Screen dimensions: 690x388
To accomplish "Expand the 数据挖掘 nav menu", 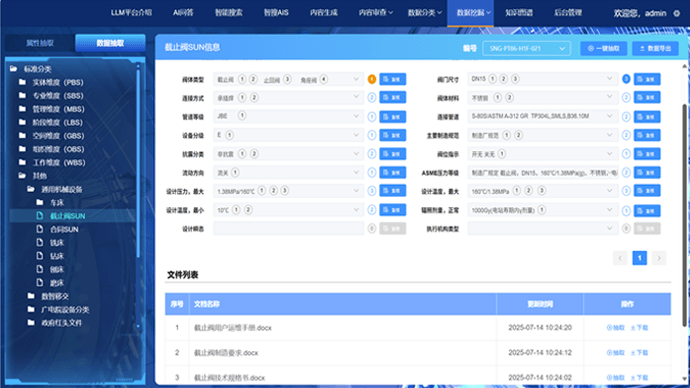I will tap(470, 13).
